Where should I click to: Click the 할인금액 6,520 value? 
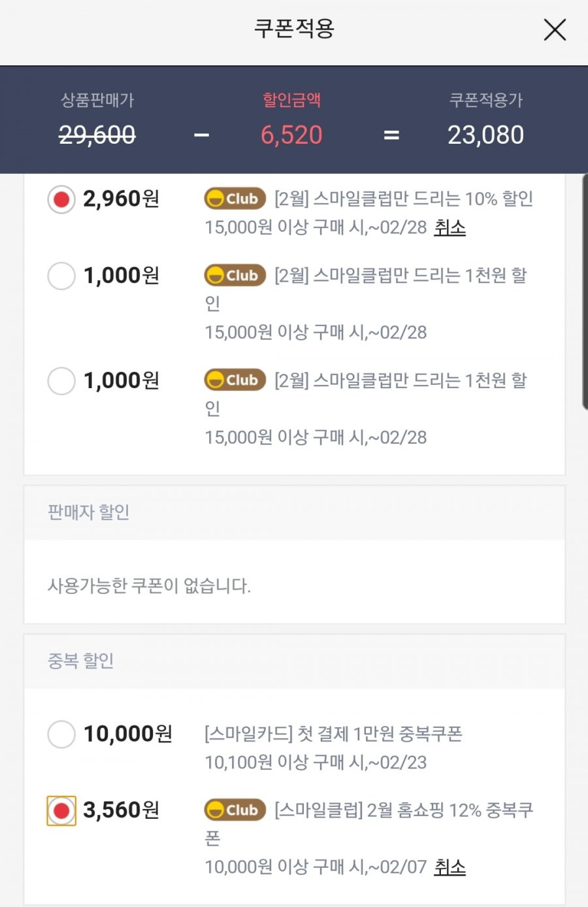291,135
